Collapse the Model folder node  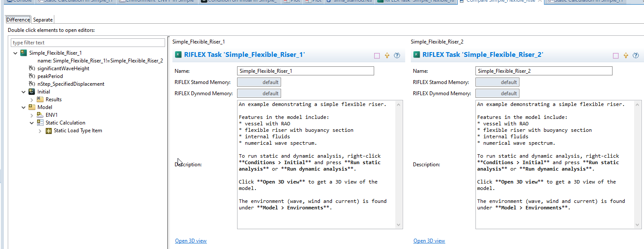(24, 107)
